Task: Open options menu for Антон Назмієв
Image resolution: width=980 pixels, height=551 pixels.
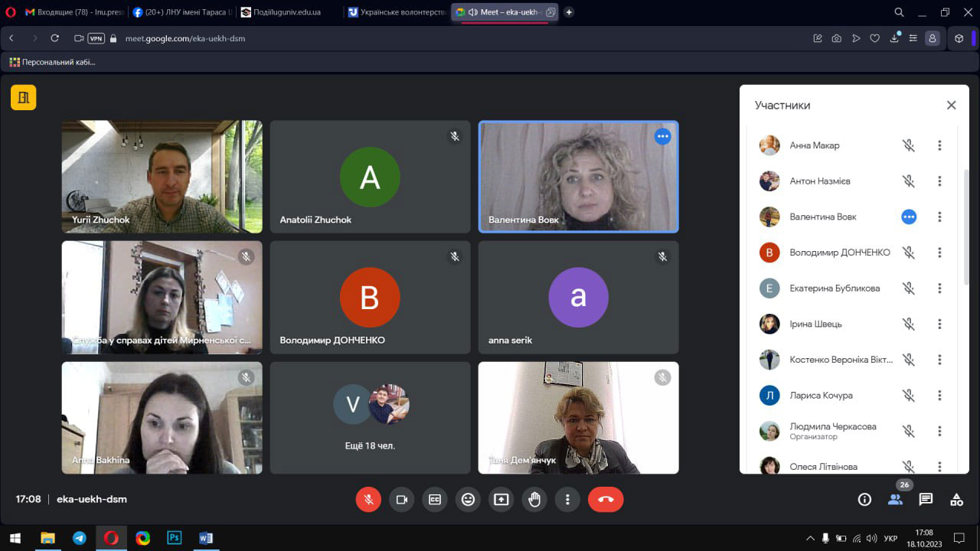Action: click(939, 181)
